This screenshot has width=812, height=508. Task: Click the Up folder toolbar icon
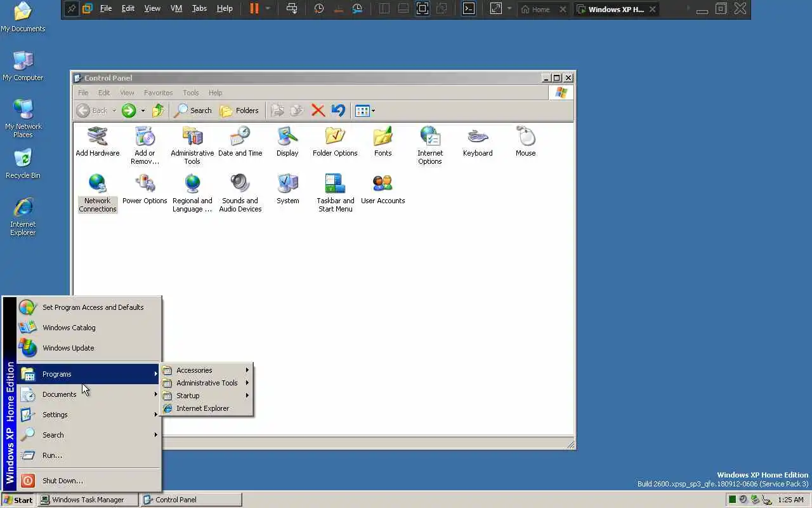(x=158, y=110)
